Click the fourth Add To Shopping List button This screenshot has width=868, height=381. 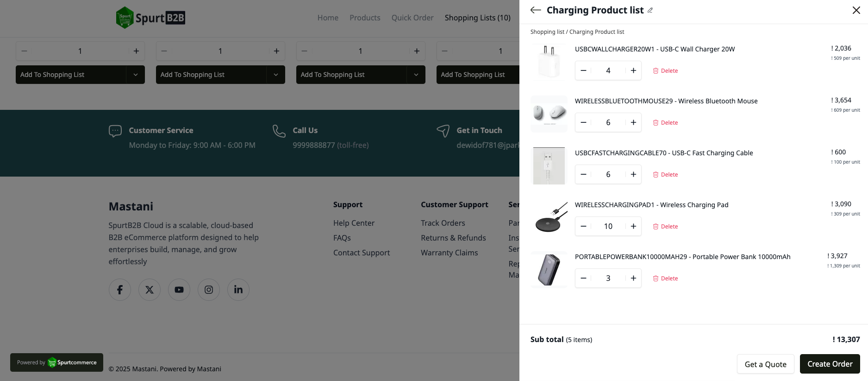(478, 75)
